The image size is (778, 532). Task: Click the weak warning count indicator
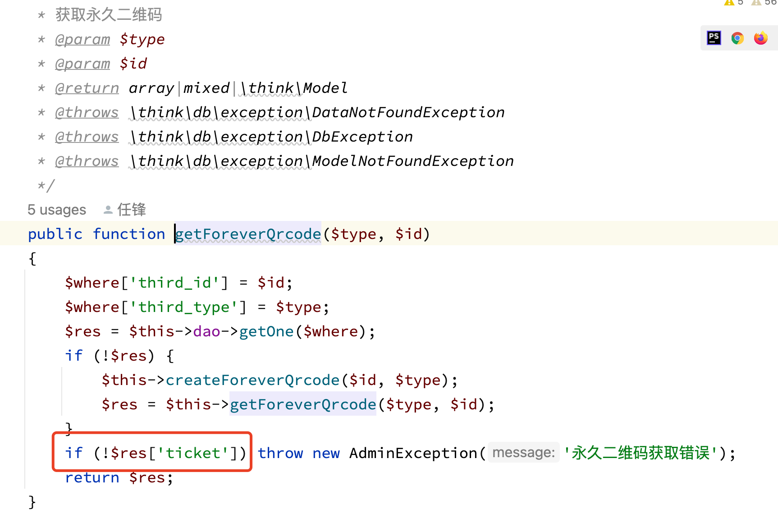[764, 2]
